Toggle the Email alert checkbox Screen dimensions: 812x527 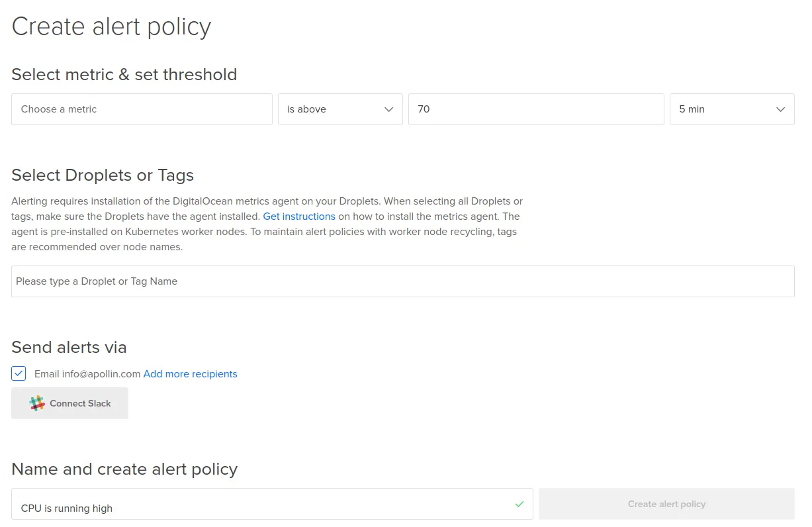tap(19, 373)
